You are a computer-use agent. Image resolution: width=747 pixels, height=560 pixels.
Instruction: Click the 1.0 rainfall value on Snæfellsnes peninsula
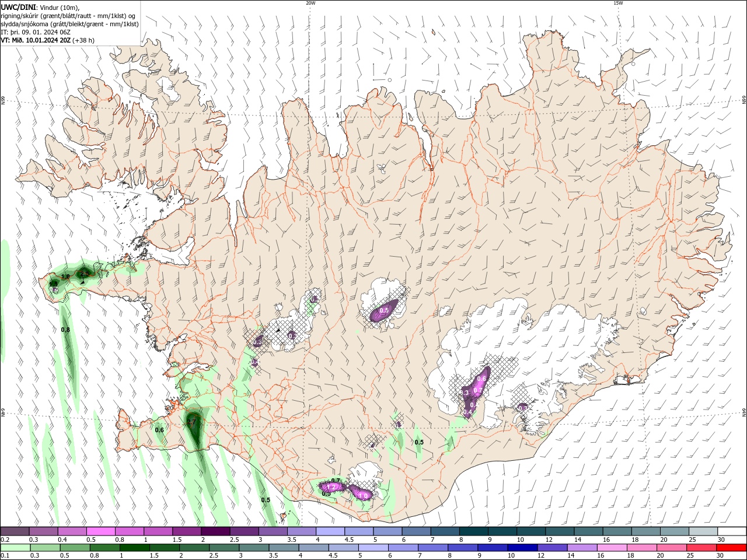tap(65, 276)
